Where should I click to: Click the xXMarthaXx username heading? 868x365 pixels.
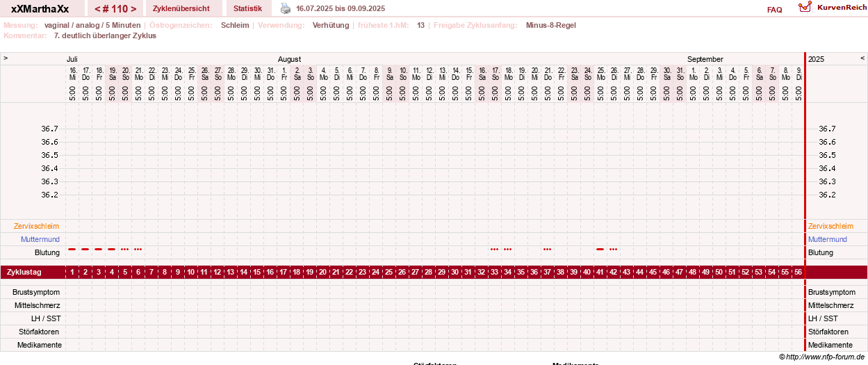point(40,8)
